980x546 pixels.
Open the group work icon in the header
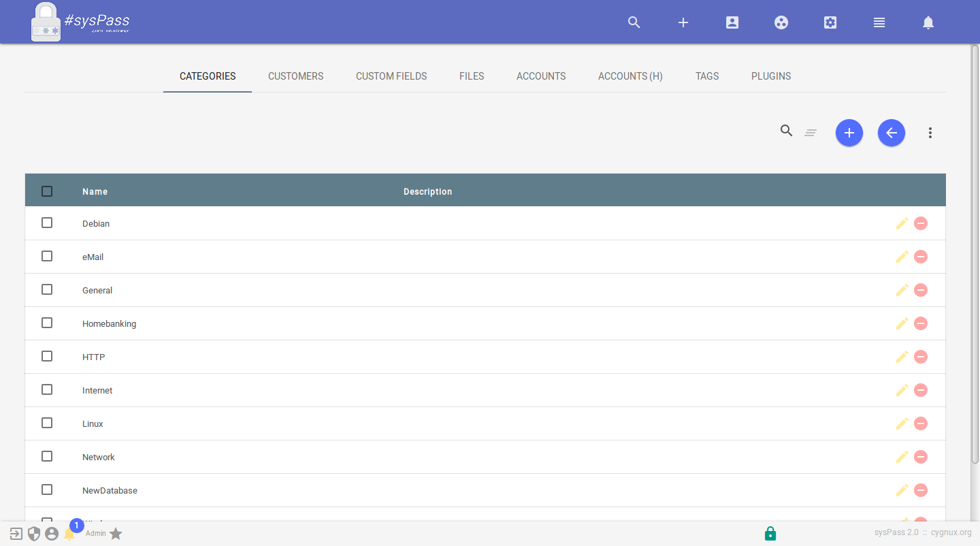781,22
